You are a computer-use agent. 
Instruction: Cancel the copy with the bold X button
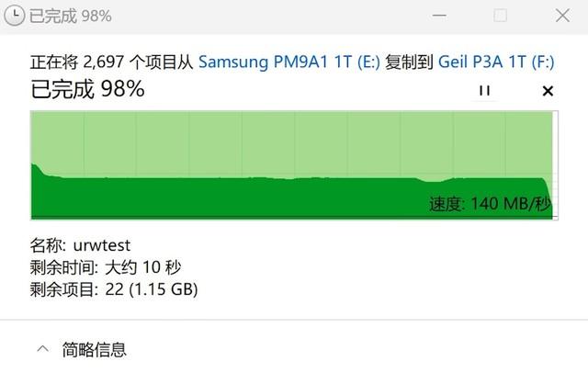[548, 91]
